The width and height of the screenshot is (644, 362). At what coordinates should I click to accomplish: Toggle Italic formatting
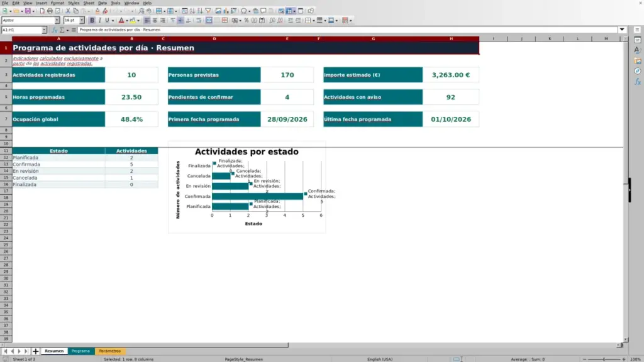click(100, 21)
